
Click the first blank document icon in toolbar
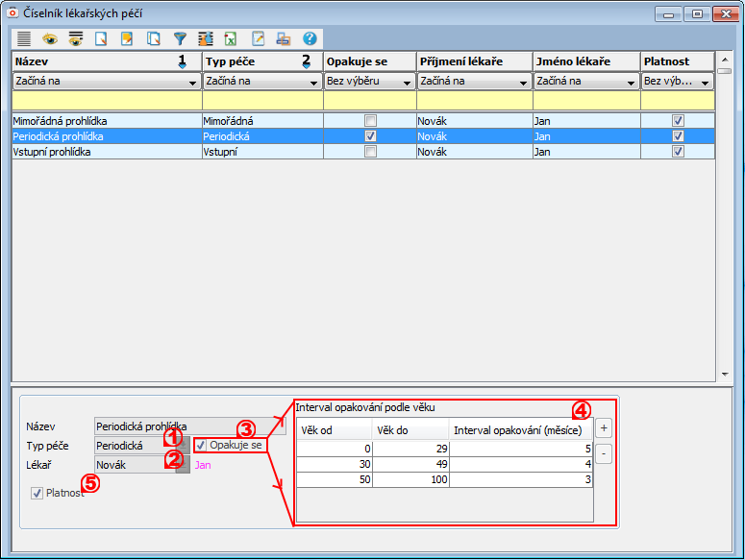tap(101, 39)
